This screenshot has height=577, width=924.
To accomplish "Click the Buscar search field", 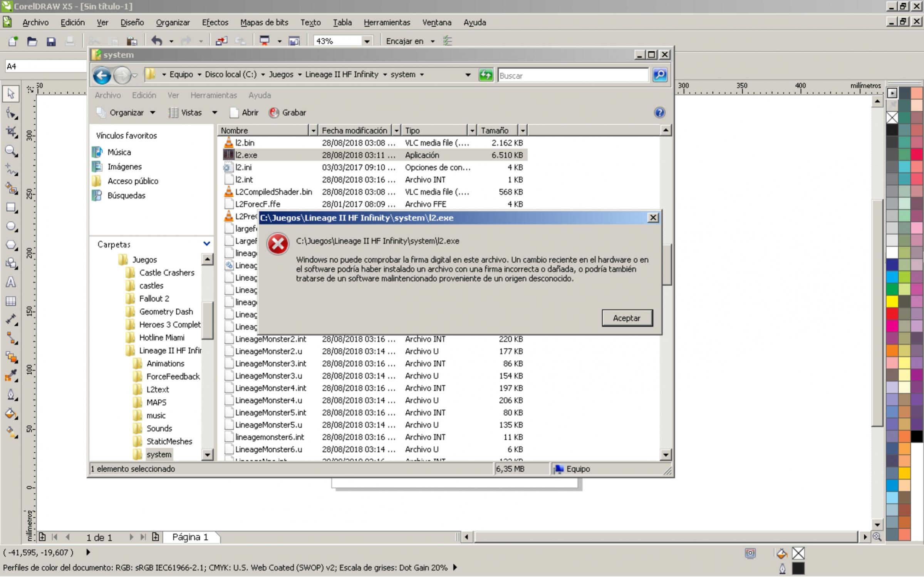I will point(573,75).
